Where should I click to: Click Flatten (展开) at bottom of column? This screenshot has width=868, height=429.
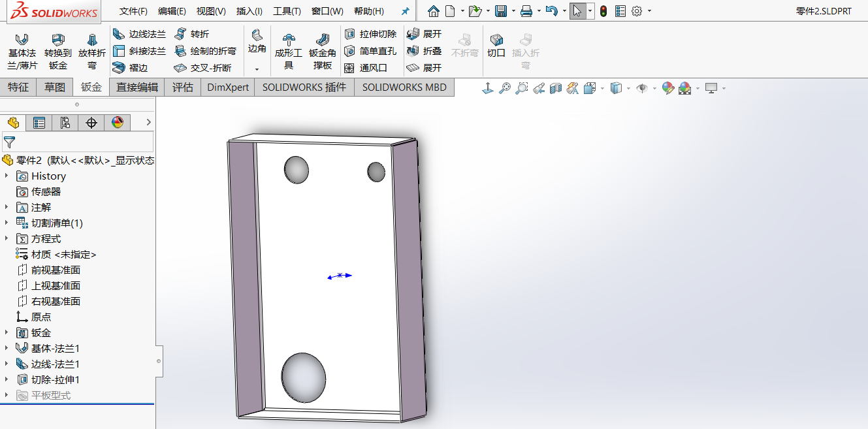424,68
